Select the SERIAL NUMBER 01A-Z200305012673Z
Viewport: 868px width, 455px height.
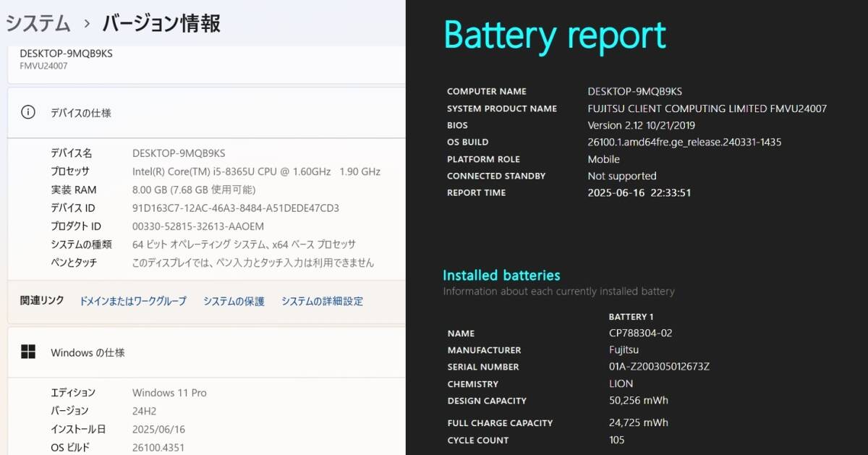(x=660, y=367)
